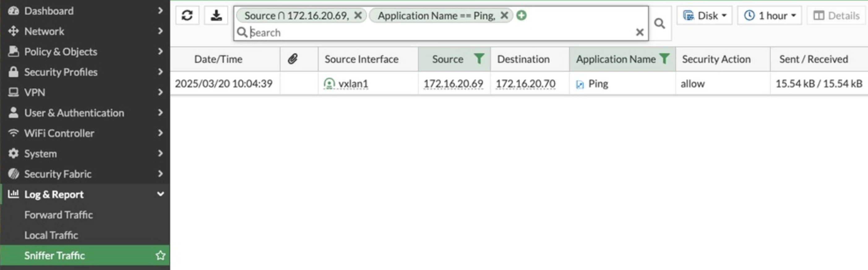Image resolution: width=868 pixels, height=270 pixels.
Task: Open the Policy & Objects menu
Action: click(85, 52)
